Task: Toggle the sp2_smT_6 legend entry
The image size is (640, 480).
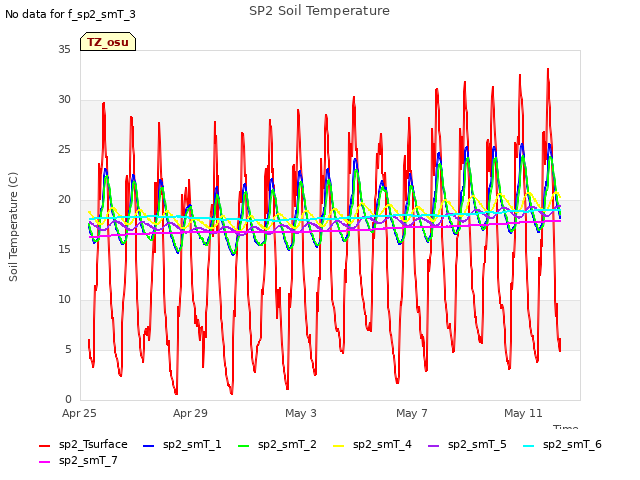Action: [562, 444]
